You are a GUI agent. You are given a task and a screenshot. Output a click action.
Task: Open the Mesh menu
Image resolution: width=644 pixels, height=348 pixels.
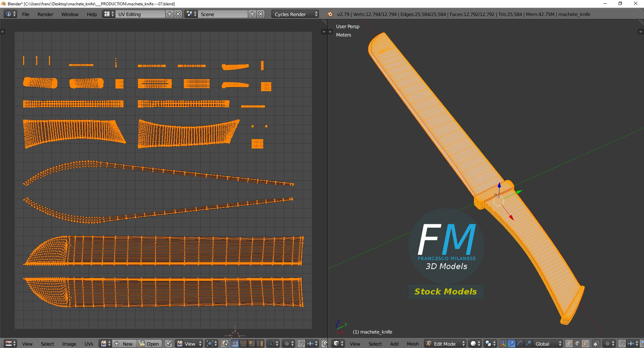tap(413, 344)
